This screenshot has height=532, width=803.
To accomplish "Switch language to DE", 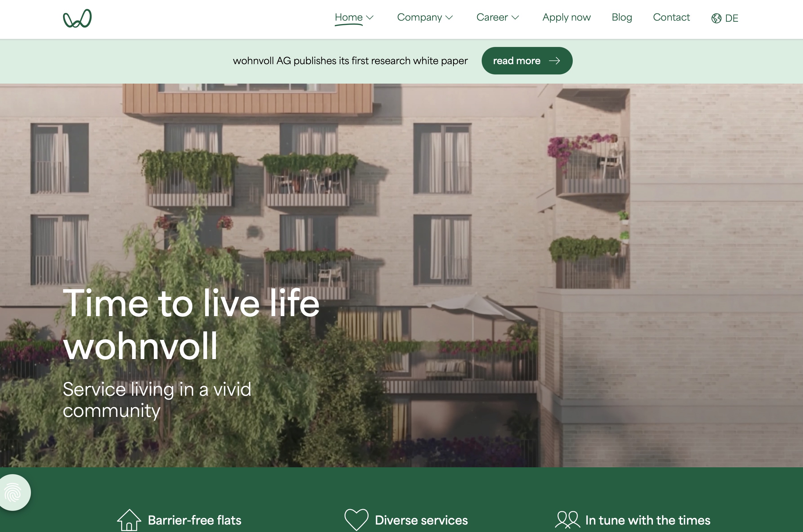I will click(731, 18).
